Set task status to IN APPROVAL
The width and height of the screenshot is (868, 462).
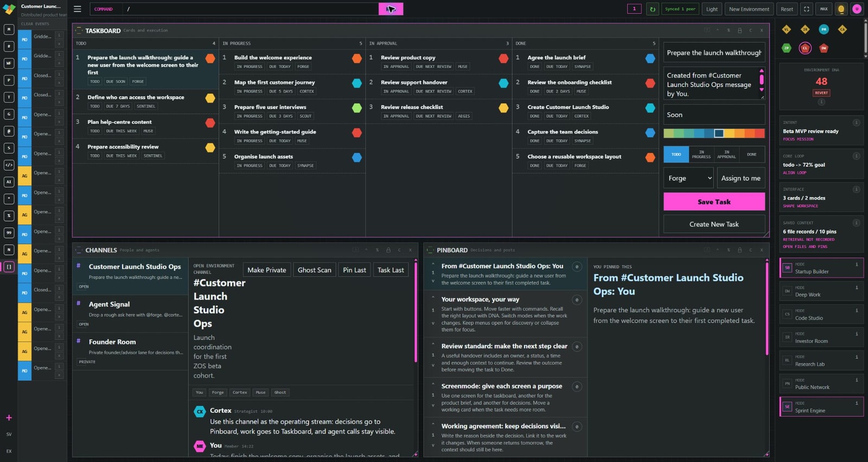726,155
